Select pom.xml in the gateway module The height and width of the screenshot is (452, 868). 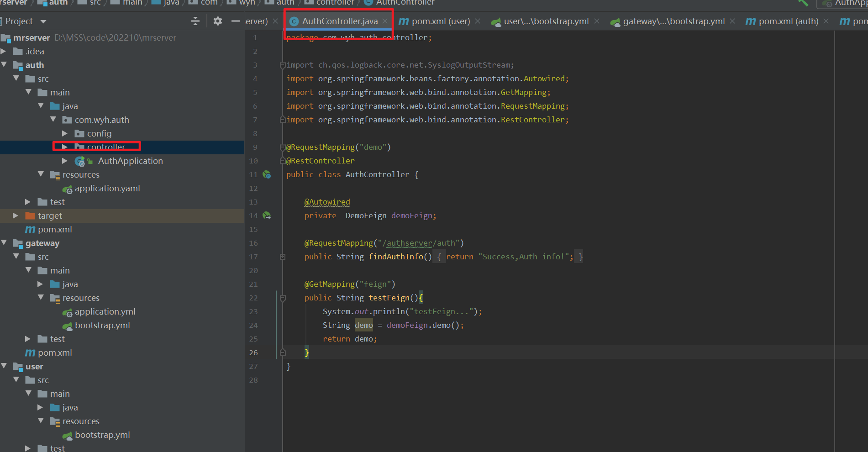coord(55,352)
